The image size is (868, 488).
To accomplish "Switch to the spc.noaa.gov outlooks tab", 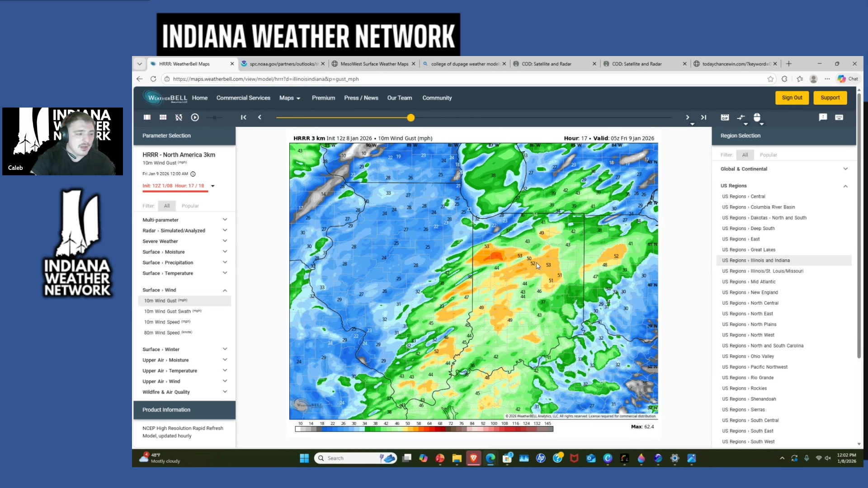I will (283, 64).
